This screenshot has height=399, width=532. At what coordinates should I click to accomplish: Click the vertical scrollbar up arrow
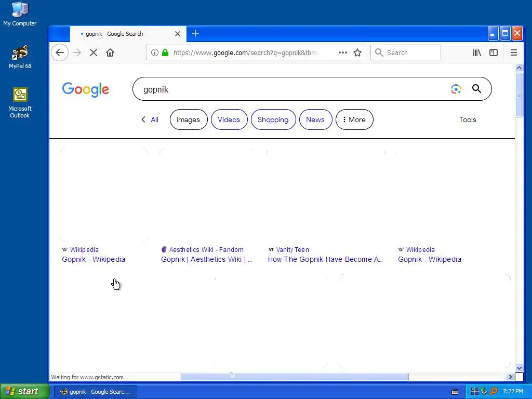tap(519, 68)
